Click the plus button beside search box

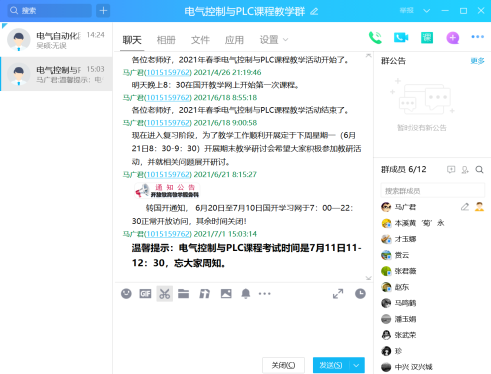103,11
